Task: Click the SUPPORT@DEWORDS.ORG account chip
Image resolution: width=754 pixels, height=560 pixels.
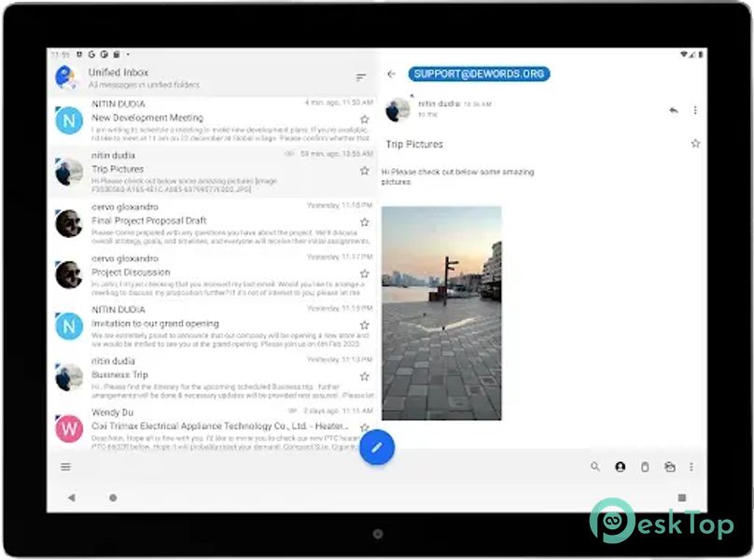Action: pos(479,74)
